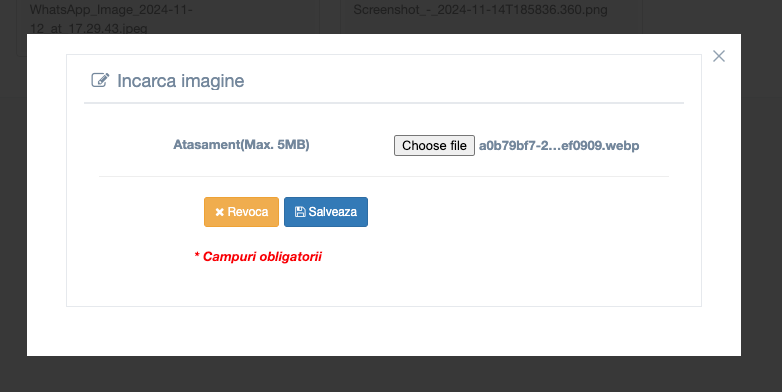Viewport: 782px width, 392px height.
Task: Click the pencil edit icon beside Incarca imagine
Action: (x=100, y=80)
